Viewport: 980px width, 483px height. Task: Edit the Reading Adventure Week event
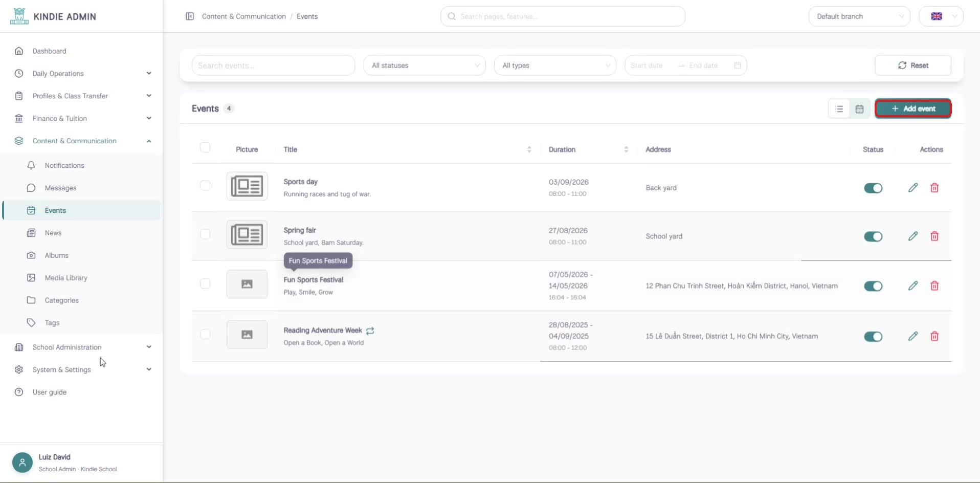913,336
